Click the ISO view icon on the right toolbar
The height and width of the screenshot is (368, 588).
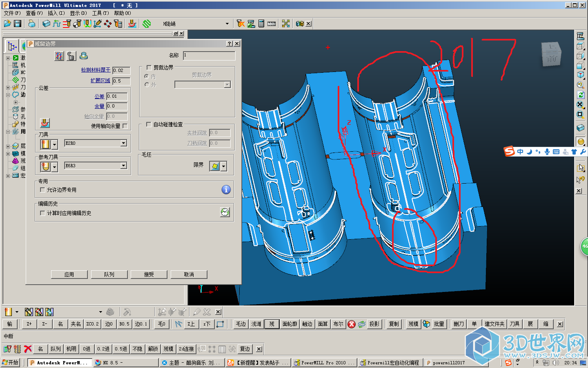click(580, 75)
